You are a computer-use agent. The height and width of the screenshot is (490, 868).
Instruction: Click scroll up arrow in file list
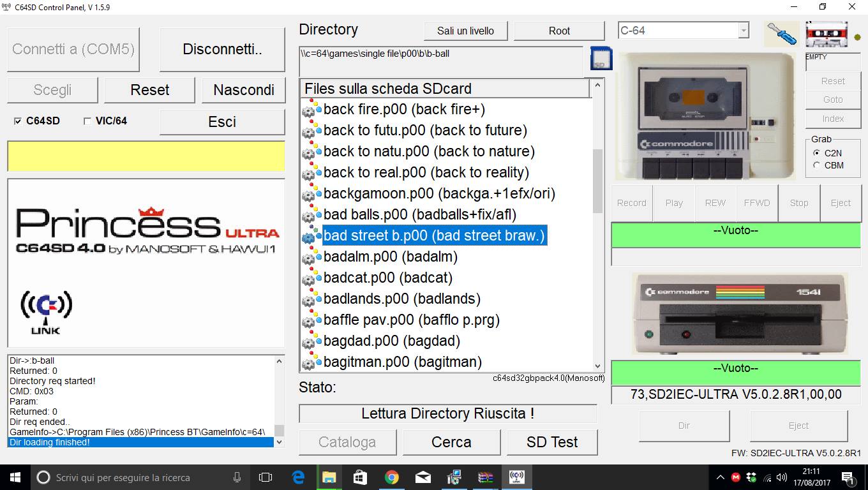[598, 85]
